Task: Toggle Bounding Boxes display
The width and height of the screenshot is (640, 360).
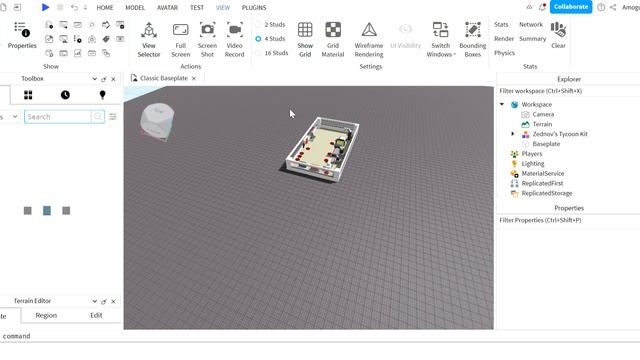Action: coord(473,40)
